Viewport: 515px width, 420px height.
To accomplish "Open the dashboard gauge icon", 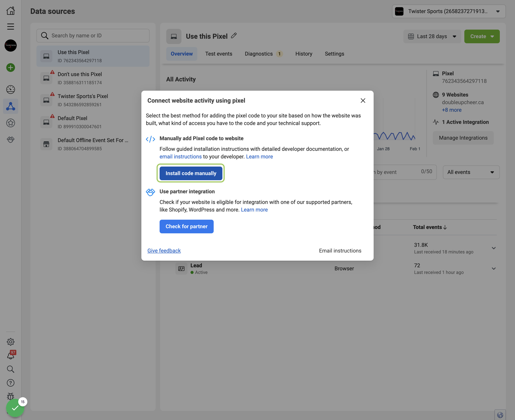I will click(x=10, y=90).
